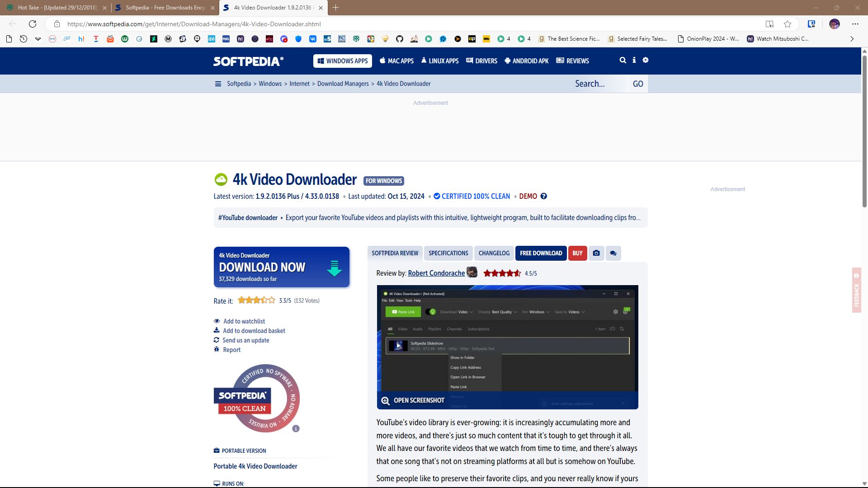The image size is (868, 488).
Task: Open Windows Apps menu
Action: (x=343, y=61)
